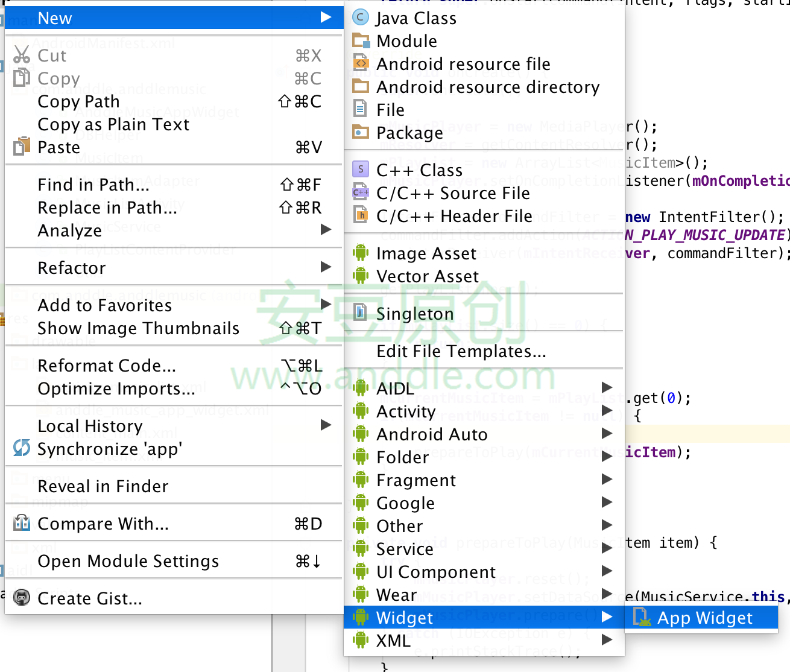Choose the XML menu entry

pyautogui.click(x=484, y=641)
